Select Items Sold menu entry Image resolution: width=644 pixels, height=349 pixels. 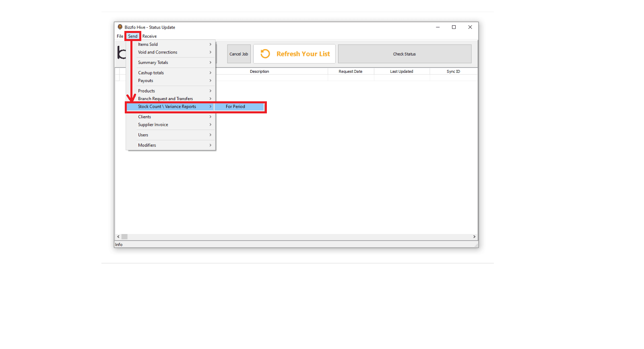click(x=171, y=44)
